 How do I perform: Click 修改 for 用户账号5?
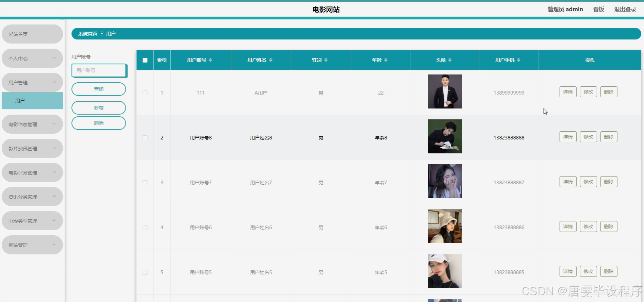(x=588, y=271)
